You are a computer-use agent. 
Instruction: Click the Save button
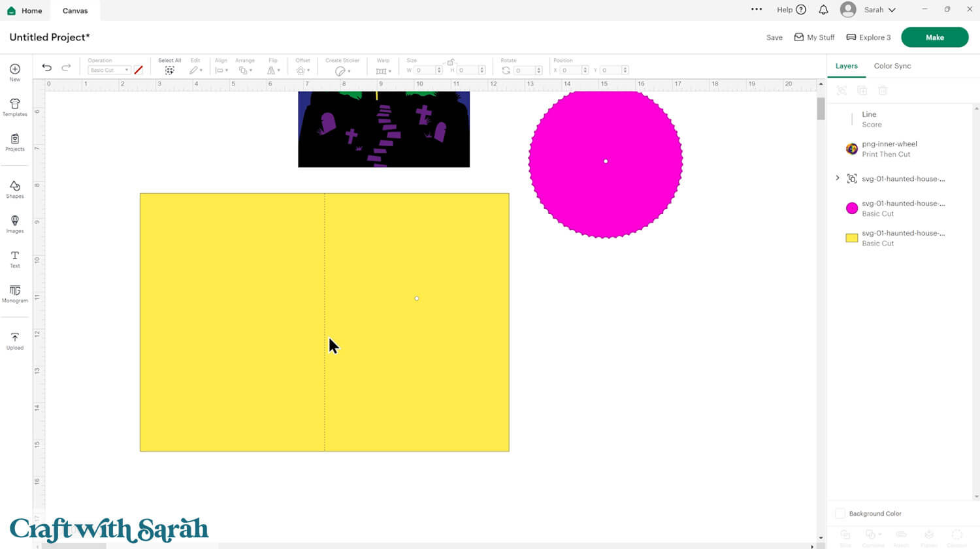tap(774, 38)
